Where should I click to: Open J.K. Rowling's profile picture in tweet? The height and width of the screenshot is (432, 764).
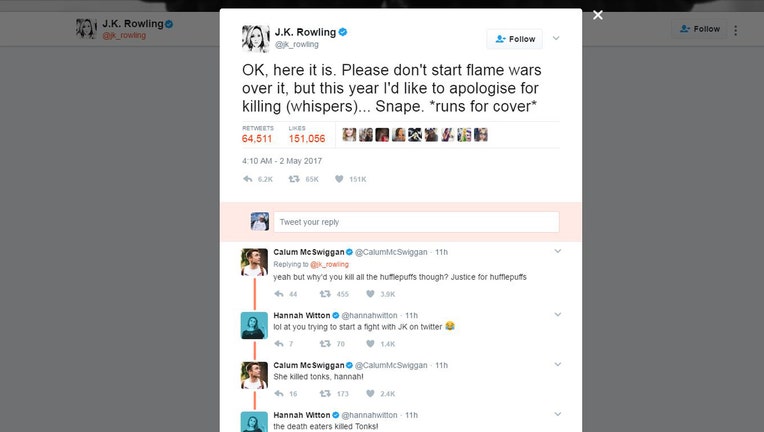(x=255, y=37)
